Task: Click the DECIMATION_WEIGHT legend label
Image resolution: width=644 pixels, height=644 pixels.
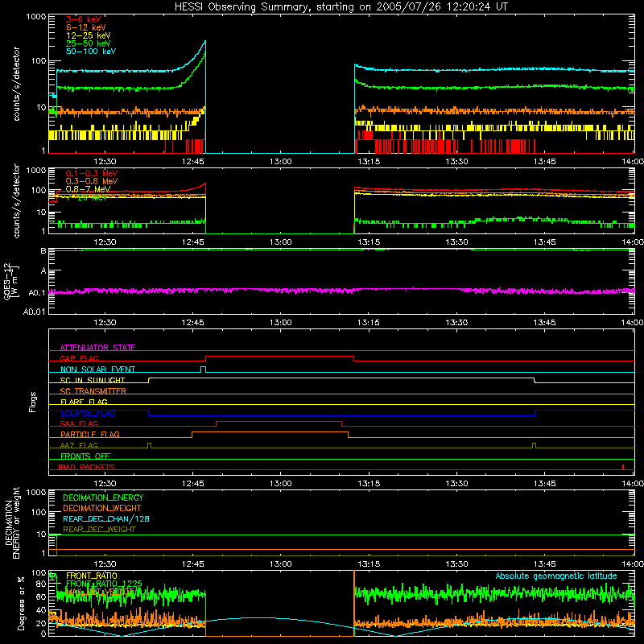Action: click(102, 508)
